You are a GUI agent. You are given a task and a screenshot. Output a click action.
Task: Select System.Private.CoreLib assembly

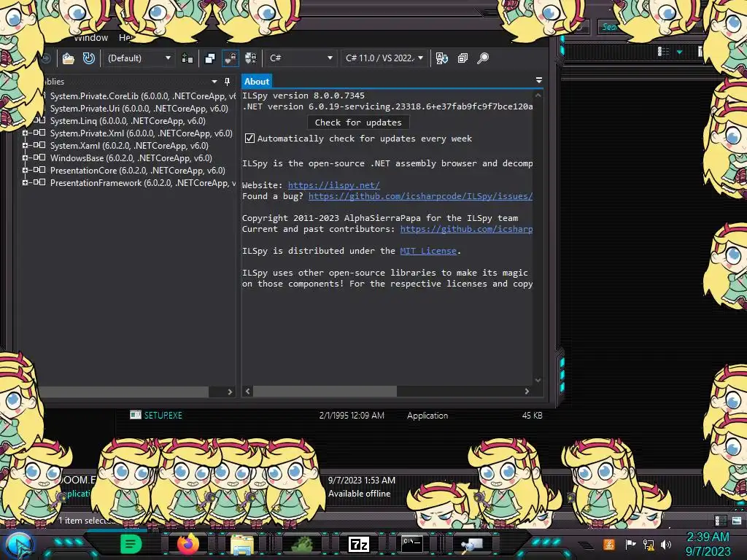(142, 96)
